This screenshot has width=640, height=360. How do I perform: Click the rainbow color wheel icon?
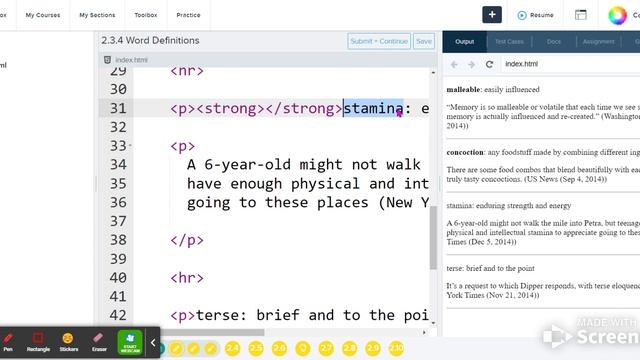coord(617,15)
